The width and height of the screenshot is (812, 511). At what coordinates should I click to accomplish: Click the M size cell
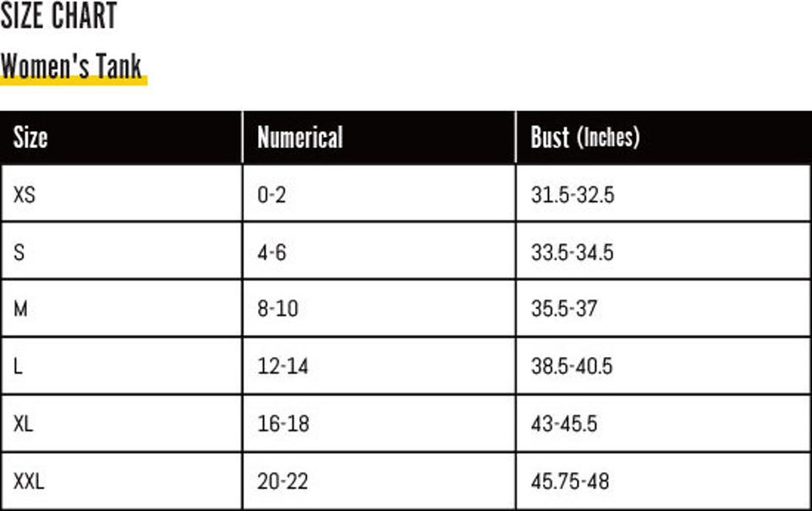click(x=20, y=309)
